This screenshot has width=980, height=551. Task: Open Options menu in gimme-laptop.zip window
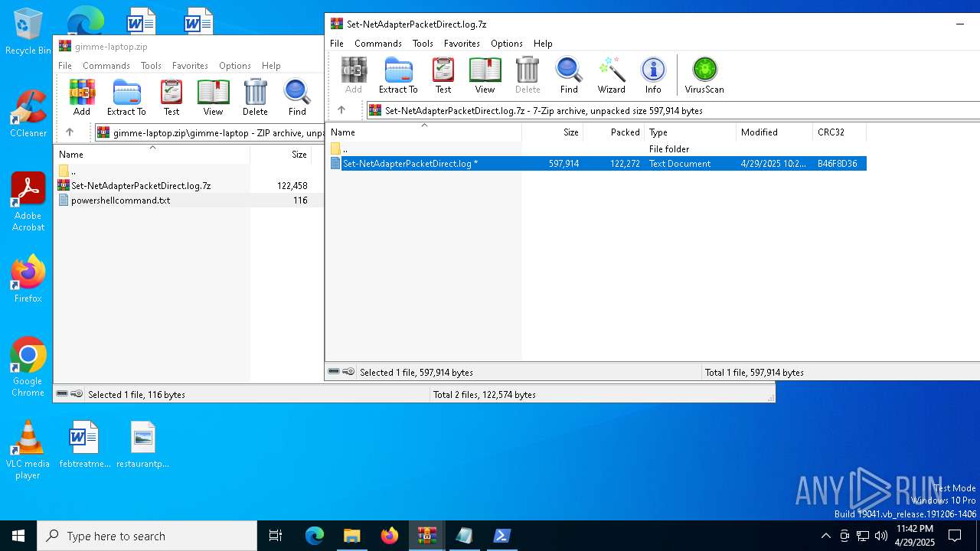click(235, 66)
